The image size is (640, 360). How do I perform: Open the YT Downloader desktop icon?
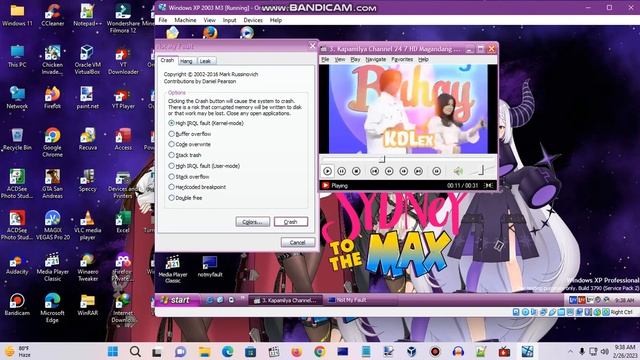pos(123,60)
